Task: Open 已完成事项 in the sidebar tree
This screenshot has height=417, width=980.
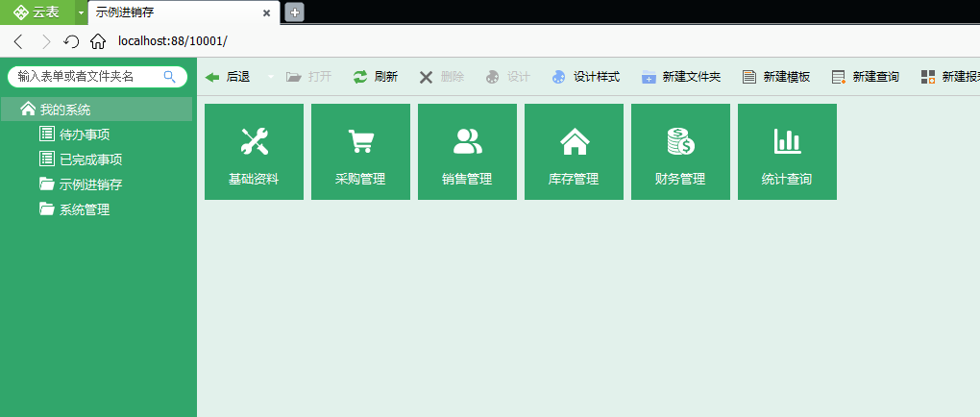Action: (x=81, y=159)
